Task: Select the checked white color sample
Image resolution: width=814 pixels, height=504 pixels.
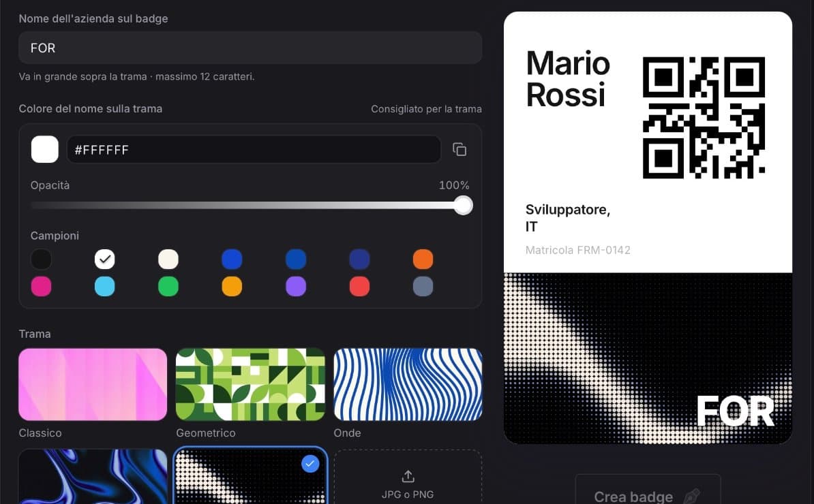Action: point(105,259)
